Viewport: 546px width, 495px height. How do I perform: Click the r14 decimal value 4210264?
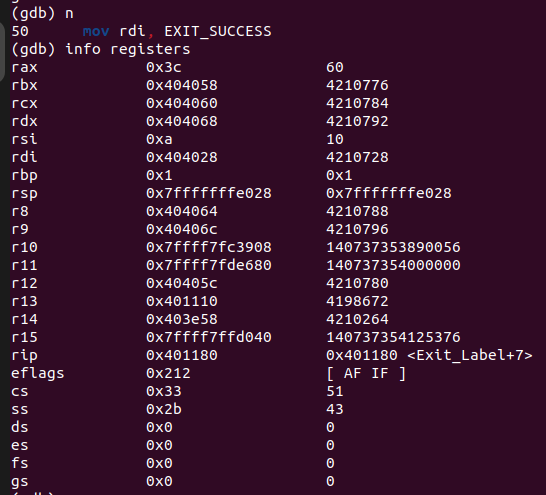tap(357, 319)
